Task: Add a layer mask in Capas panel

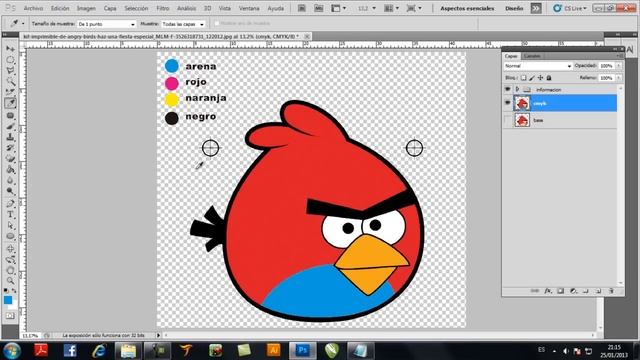Action: click(560, 291)
